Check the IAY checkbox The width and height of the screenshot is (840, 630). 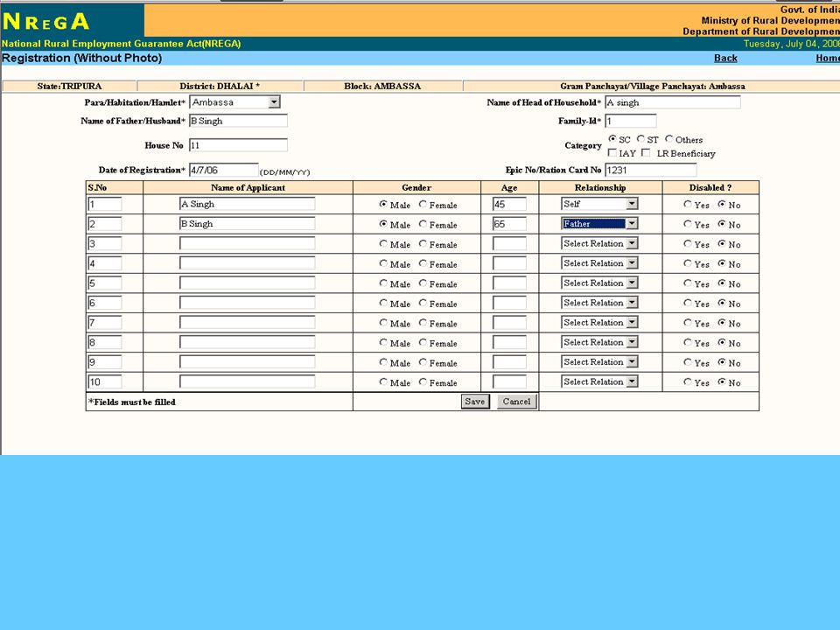pyautogui.click(x=612, y=152)
